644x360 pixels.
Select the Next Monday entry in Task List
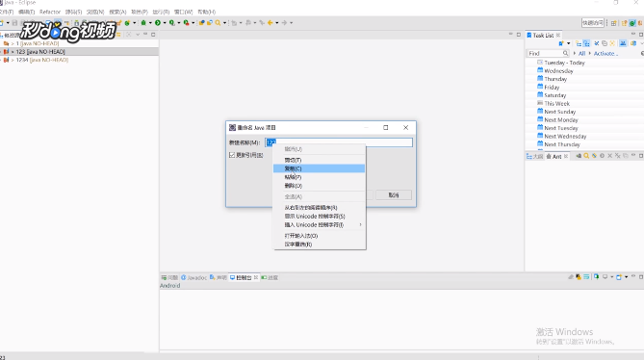click(561, 120)
